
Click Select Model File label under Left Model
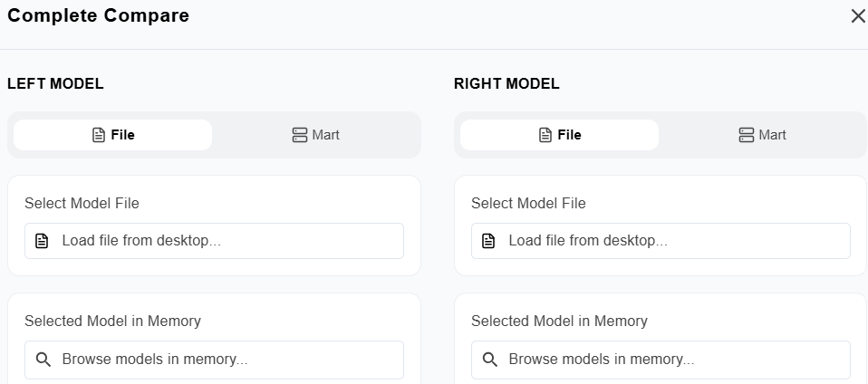point(82,204)
